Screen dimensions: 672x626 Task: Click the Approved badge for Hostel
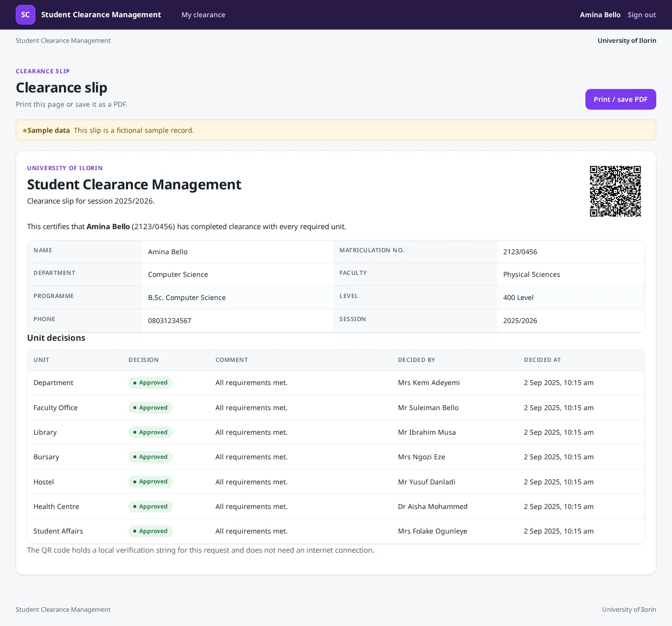[151, 481]
